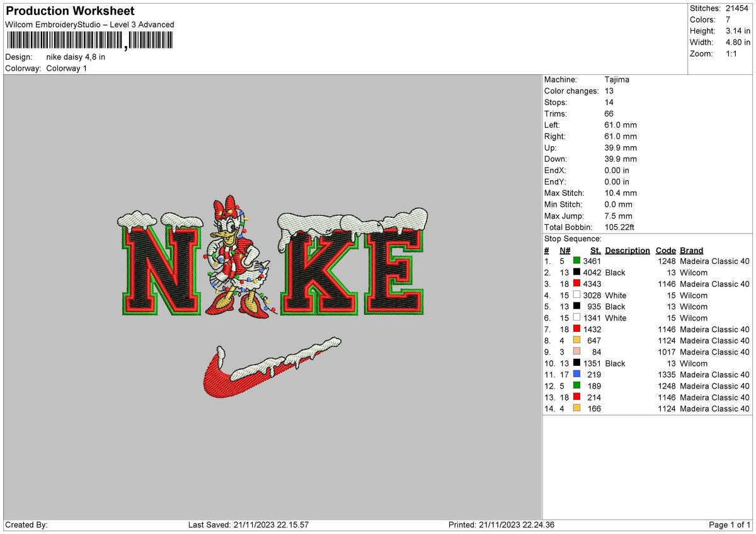This screenshot has width=756, height=534.
Task: Click the White description beside stitch count 3028
Action: coord(616,295)
